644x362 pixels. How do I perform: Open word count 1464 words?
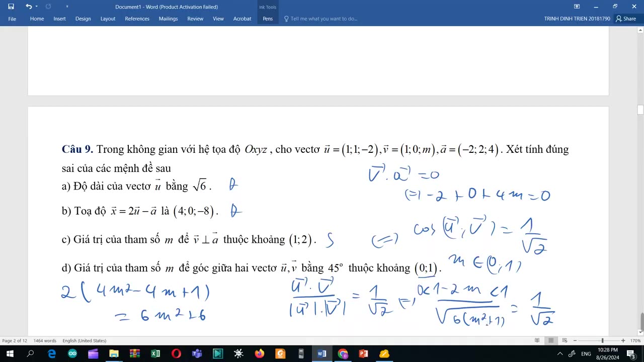(x=45, y=341)
